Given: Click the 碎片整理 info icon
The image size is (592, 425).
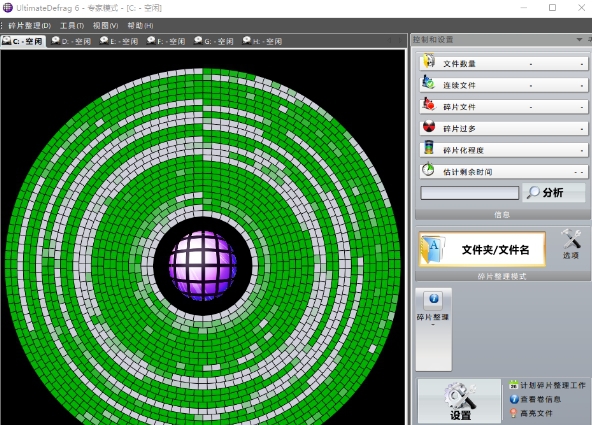Looking at the screenshot, I should (x=434, y=299).
